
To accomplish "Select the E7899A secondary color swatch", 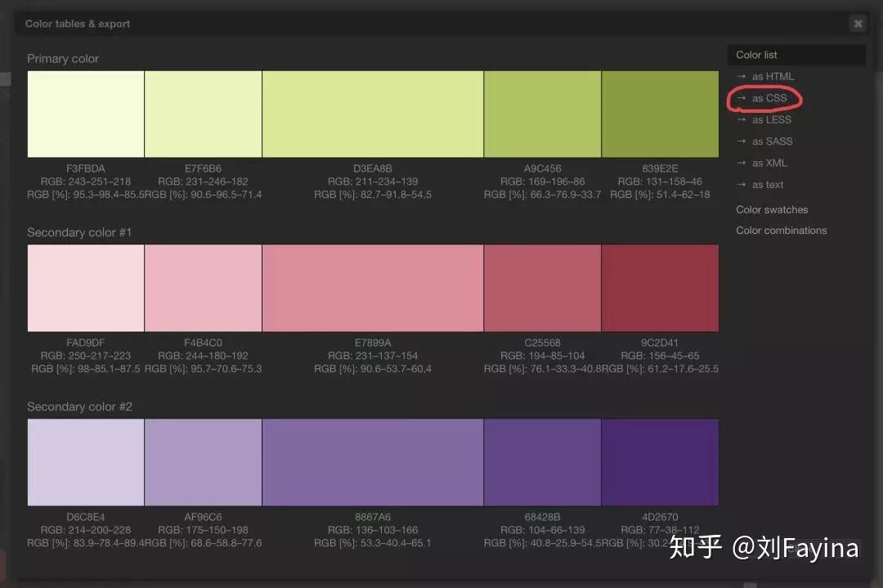I will (372, 288).
